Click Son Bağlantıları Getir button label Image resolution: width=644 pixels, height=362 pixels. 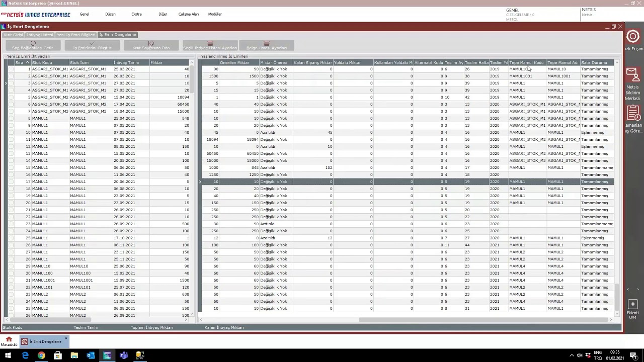33,48
